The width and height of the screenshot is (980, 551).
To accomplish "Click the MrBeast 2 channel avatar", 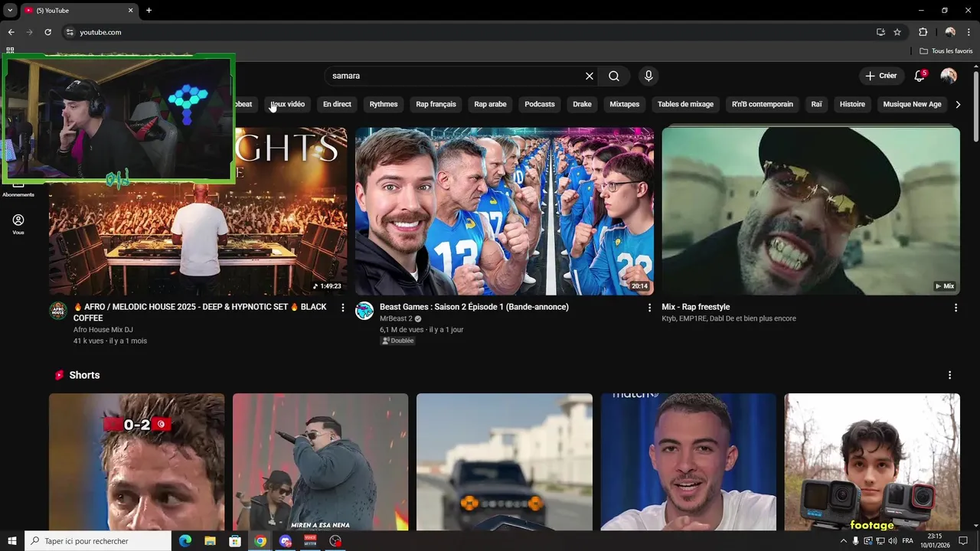I will [x=364, y=311].
